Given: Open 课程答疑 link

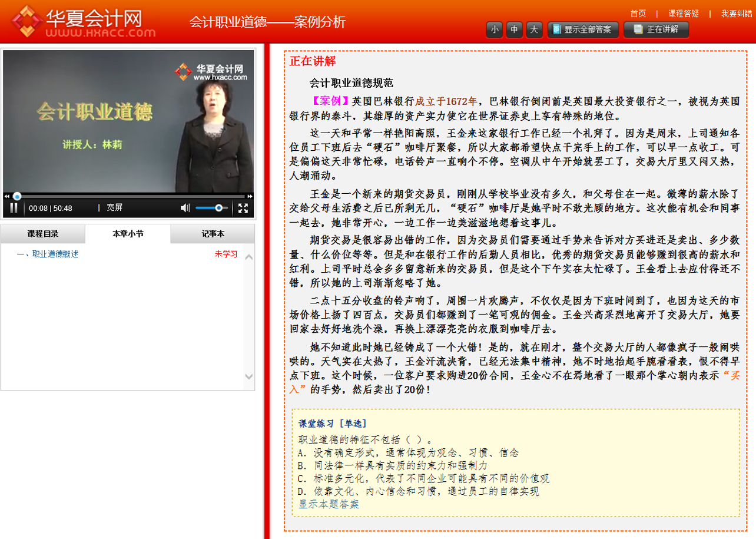Looking at the screenshot, I should [x=684, y=14].
